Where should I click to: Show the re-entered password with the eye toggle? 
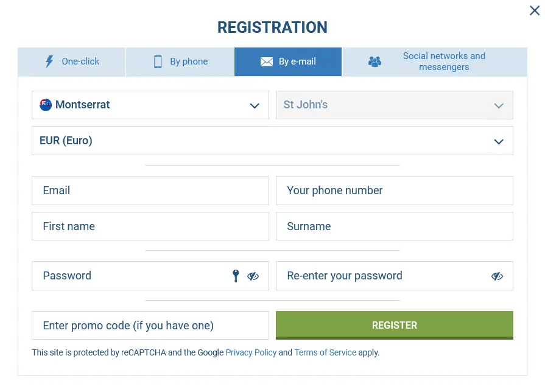[498, 276]
